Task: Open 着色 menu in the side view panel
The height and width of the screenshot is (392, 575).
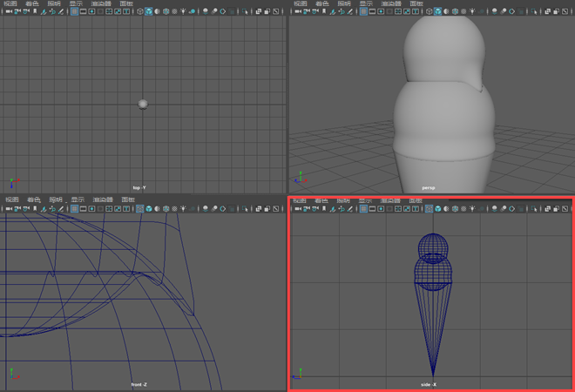Action: pos(321,200)
